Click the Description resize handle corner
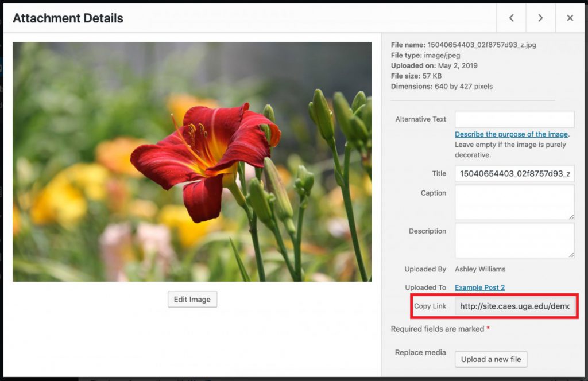588x381 pixels. click(x=571, y=255)
